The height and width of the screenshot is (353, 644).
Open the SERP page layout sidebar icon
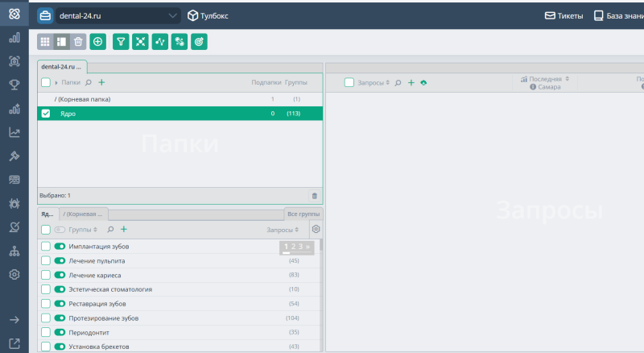point(14,180)
